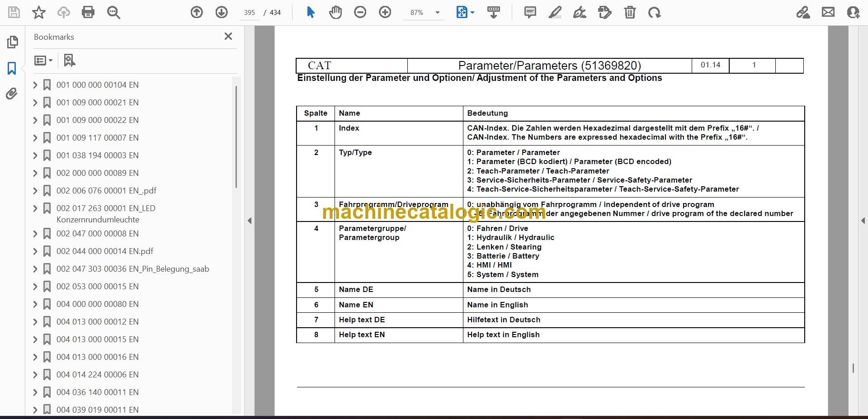Open page thumbnails sidebar panel

point(12,42)
